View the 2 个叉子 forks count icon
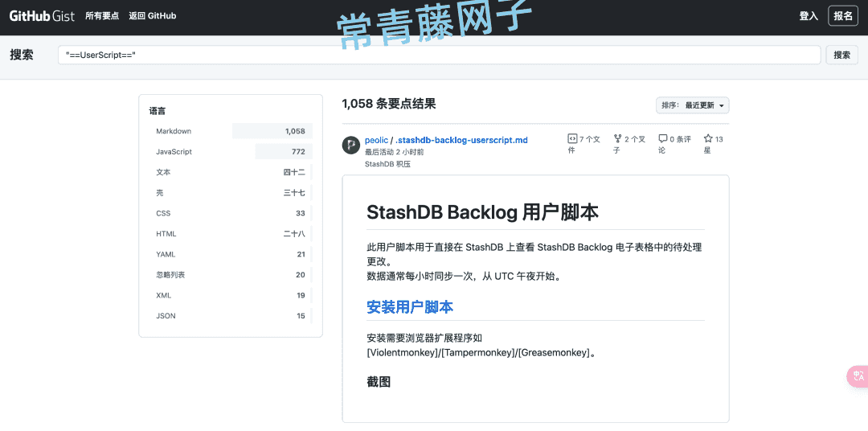Screen dimensions: 868x431 (617, 138)
